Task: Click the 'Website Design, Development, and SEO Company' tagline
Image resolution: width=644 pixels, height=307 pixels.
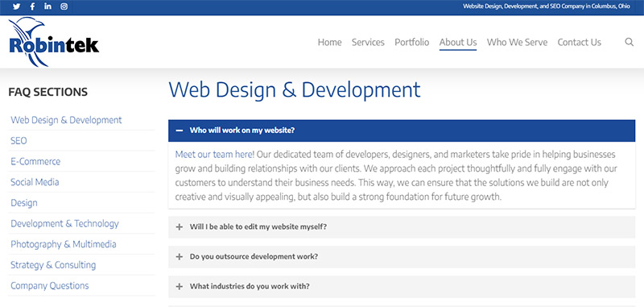Action: click(547, 6)
